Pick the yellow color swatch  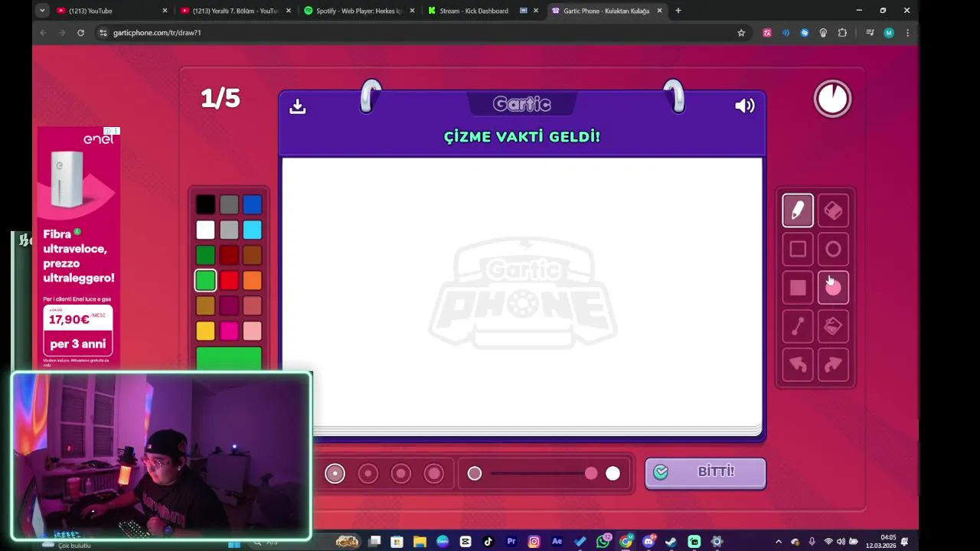205,331
